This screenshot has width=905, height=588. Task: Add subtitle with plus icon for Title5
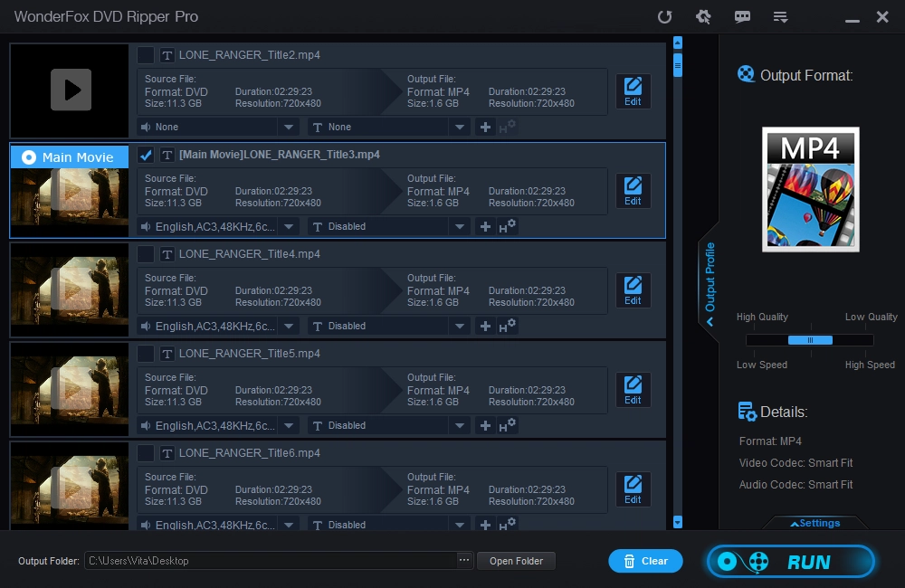tap(485, 426)
